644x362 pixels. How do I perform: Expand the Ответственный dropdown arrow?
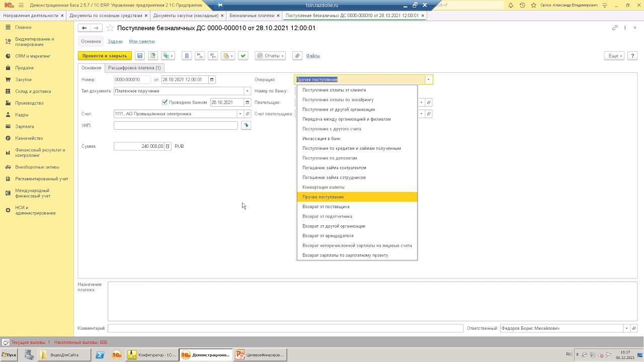(x=626, y=328)
